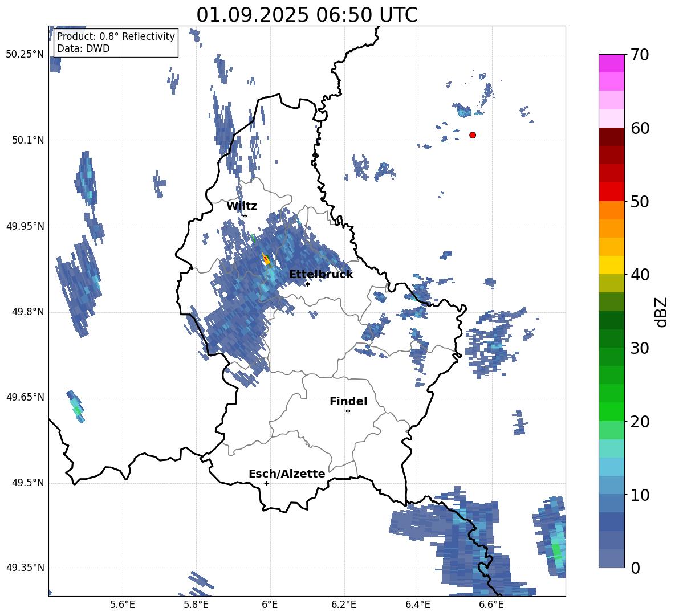Click the dBZ colorbar label
The image size is (675, 616).
661,312
